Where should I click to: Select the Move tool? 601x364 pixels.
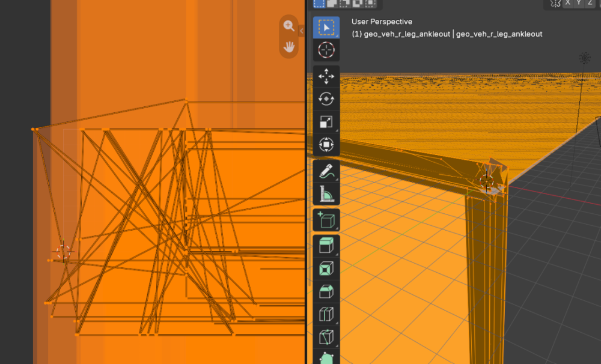point(326,76)
